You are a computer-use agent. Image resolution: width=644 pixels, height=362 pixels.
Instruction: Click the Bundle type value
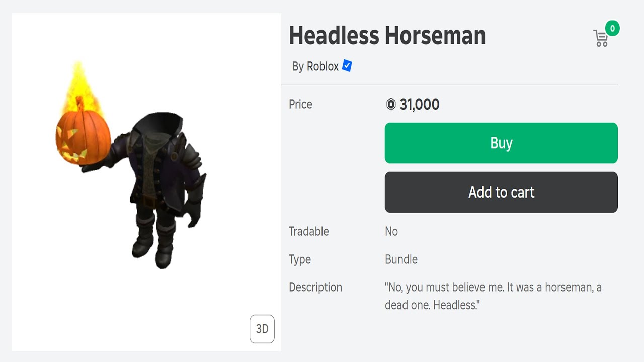pyautogui.click(x=401, y=260)
